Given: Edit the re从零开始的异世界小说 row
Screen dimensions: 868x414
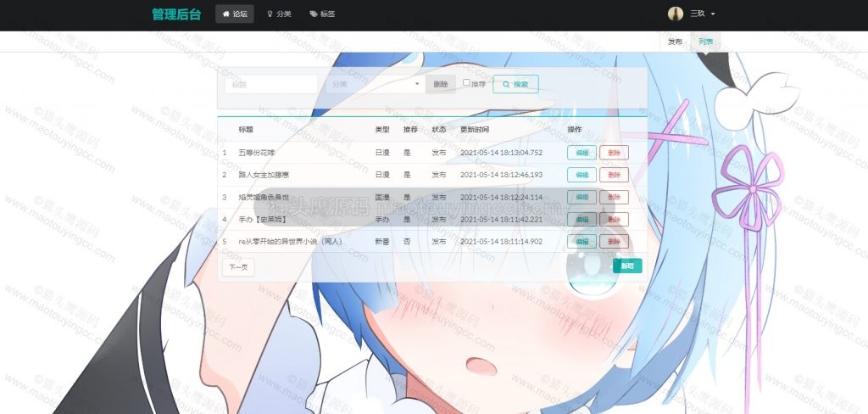Looking at the screenshot, I should 581,242.
